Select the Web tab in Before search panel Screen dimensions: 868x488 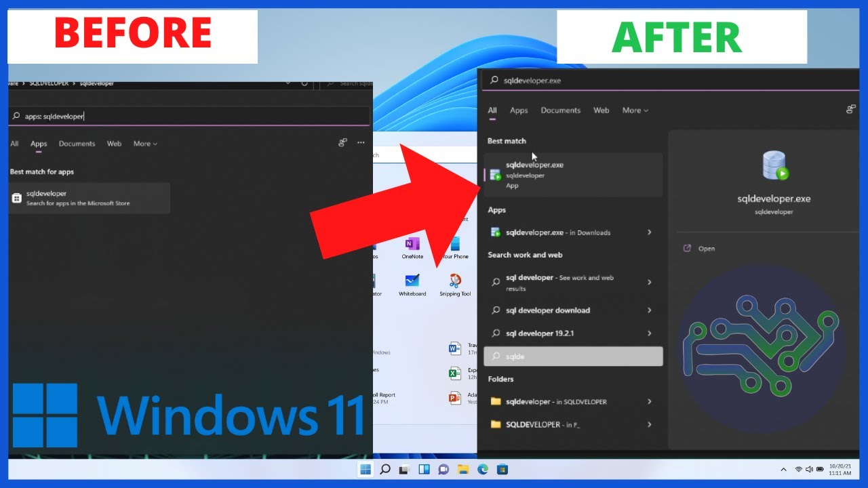tap(114, 144)
